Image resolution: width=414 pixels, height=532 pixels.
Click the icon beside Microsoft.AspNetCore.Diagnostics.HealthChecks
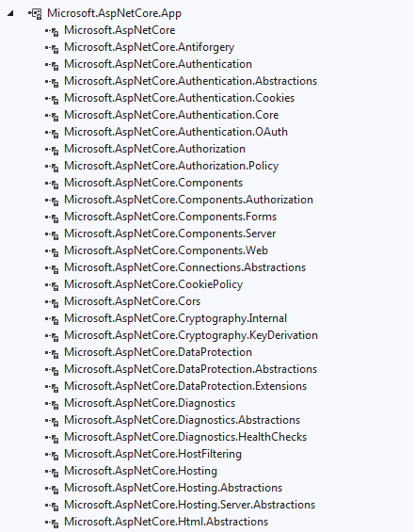click(x=52, y=439)
